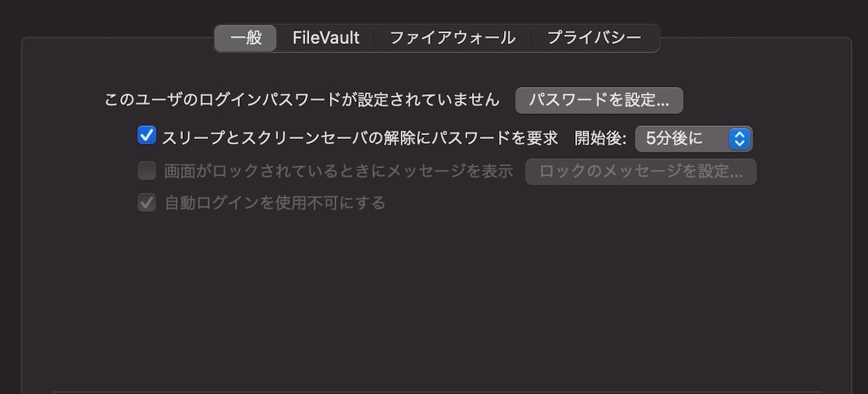Image resolution: width=868 pixels, height=394 pixels.
Task: Click the 画面がロックされているときにメッセージを表示 label text
Action: [338, 171]
